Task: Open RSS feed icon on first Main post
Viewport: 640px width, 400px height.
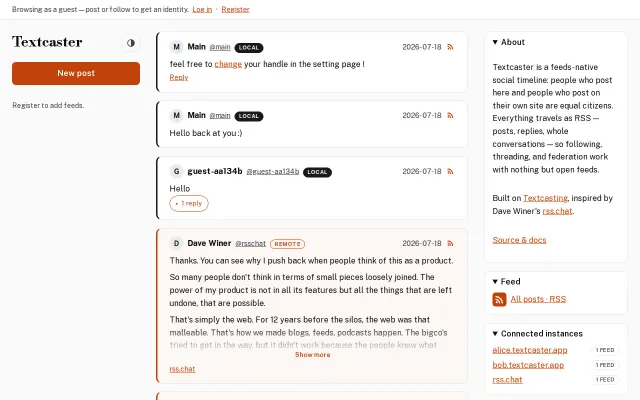Action: point(450,47)
